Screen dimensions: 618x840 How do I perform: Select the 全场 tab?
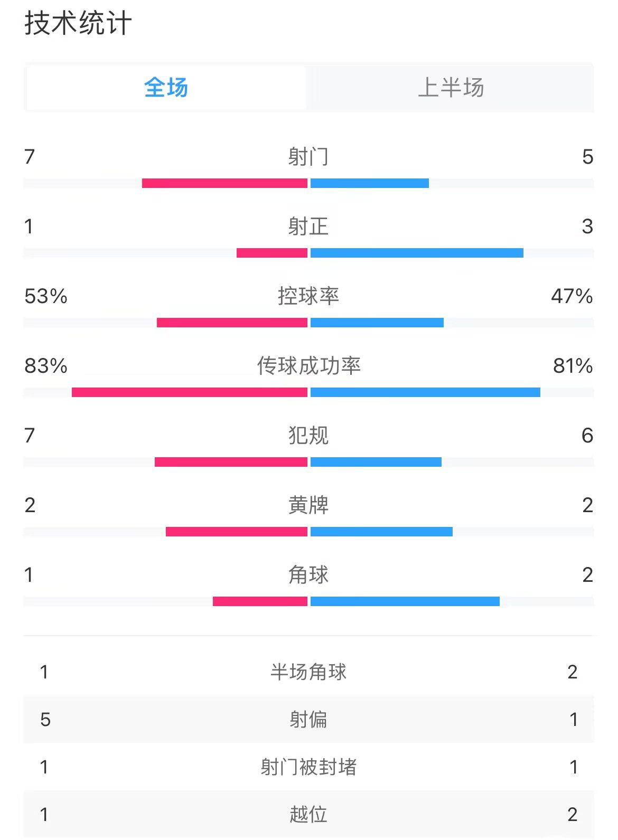coord(166,87)
